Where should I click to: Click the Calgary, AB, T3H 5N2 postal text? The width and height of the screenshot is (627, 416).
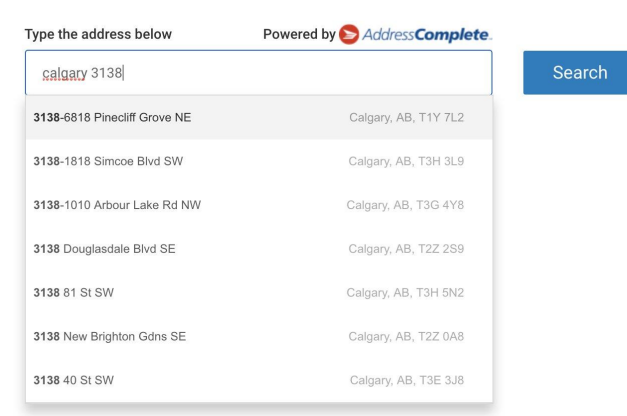(405, 293)
